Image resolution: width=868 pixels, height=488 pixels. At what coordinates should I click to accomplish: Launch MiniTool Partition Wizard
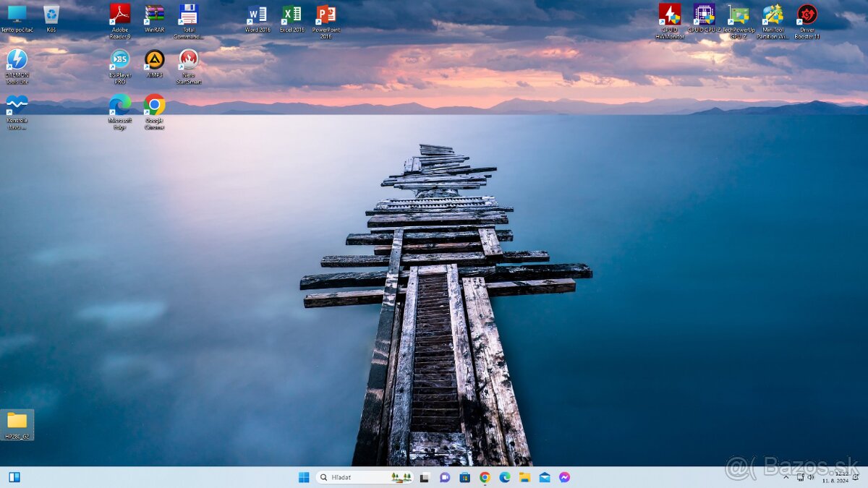pyautogui.click(x=772, y=14)
